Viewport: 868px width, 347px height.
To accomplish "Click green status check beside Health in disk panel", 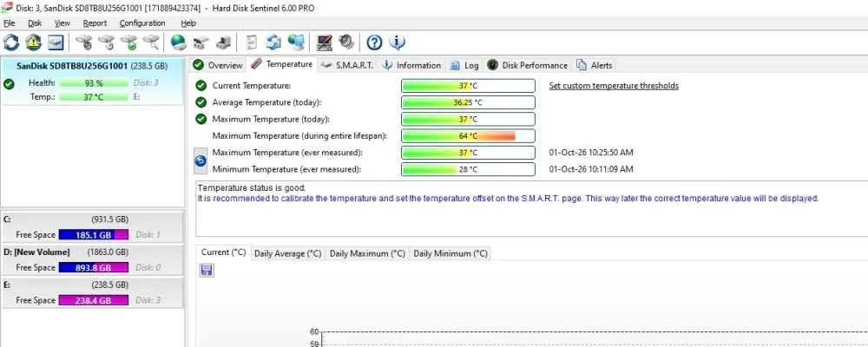I will point(9,84).
